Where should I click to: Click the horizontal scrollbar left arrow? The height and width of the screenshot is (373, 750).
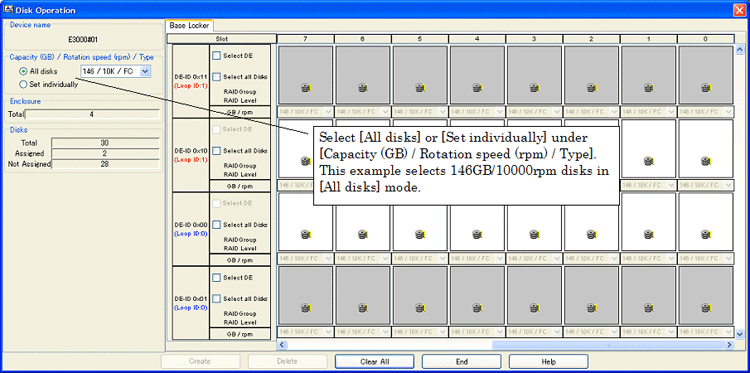click(282, 344)
